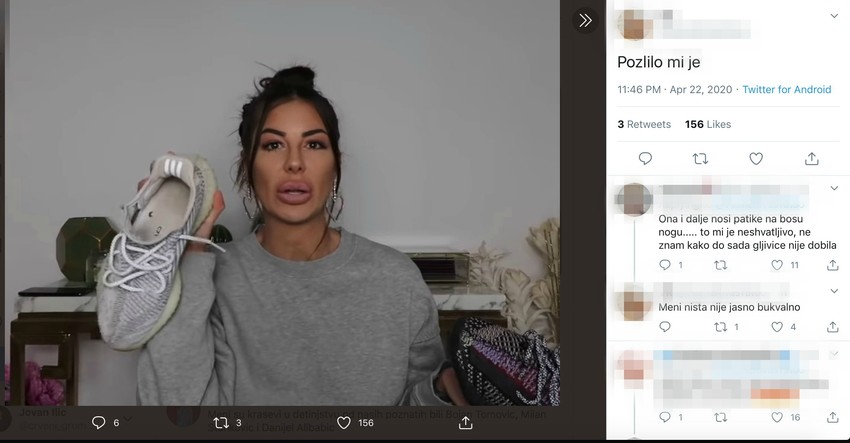View the list of 156 Likes
The width and height of the screenshot is (850, 443).
(x=708, y=124)
